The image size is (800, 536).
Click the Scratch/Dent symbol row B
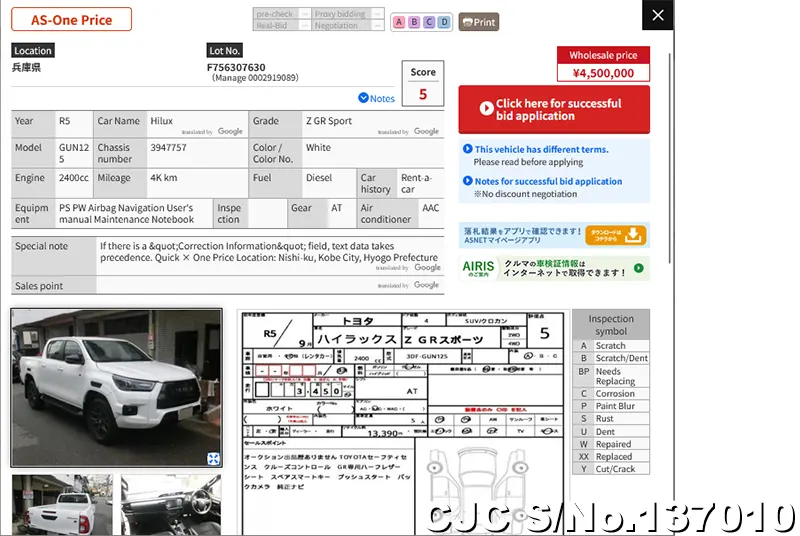pos(611,358)
